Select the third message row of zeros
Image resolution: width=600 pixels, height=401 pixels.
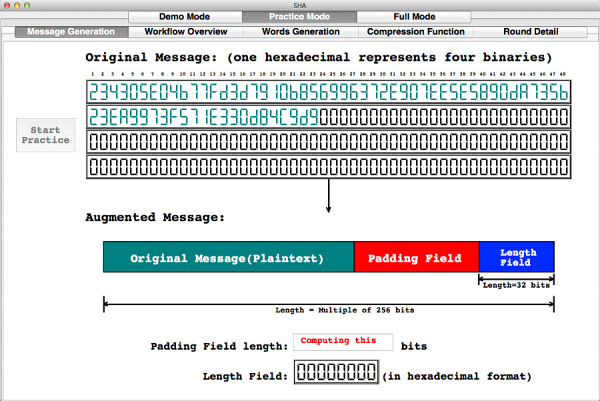(328, 142)
